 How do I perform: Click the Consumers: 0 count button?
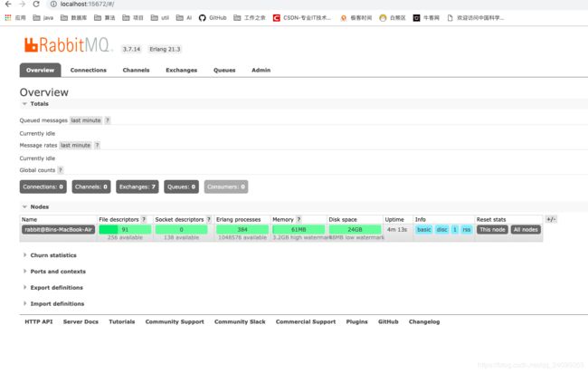pos(226,186)
